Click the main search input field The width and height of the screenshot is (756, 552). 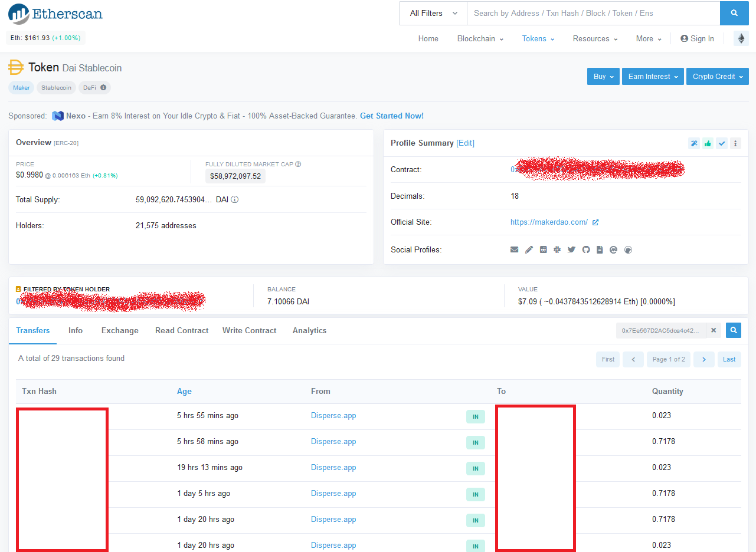(x=593, y=13)
